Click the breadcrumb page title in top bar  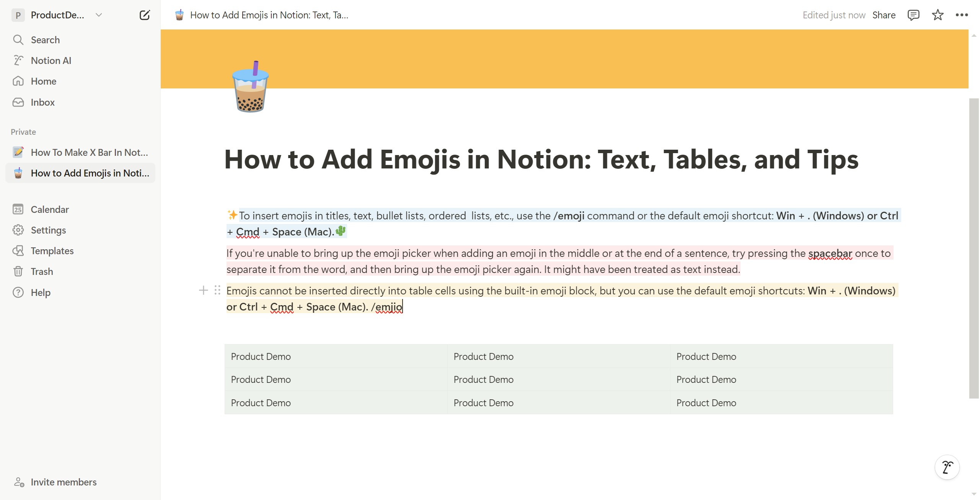[269, 15]
